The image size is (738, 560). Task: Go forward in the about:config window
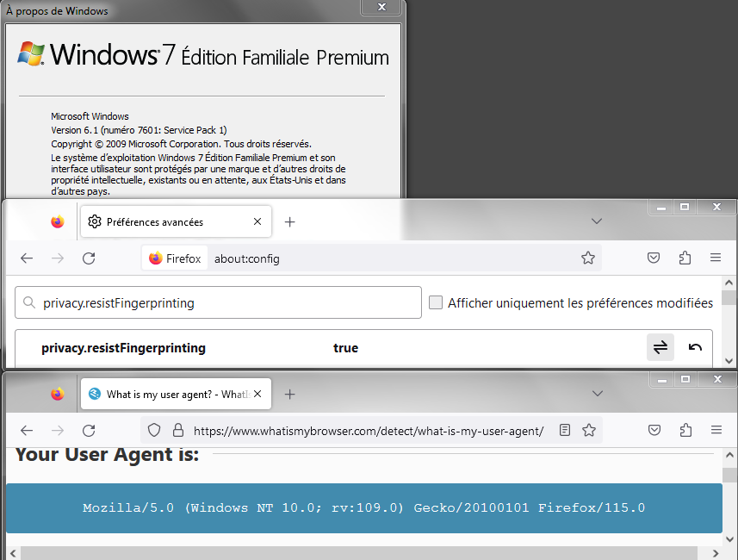pyautogui.click(x=58, y=258)
